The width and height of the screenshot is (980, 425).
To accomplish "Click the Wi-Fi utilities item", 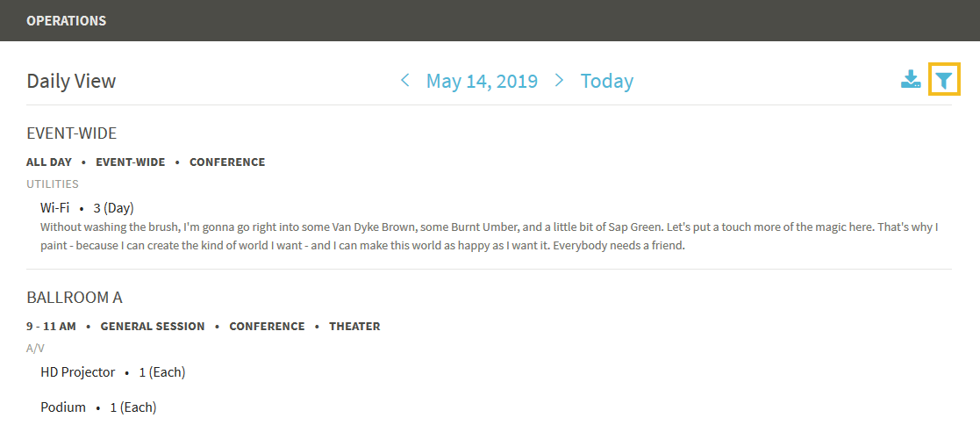I will click(x=54, y=208).
